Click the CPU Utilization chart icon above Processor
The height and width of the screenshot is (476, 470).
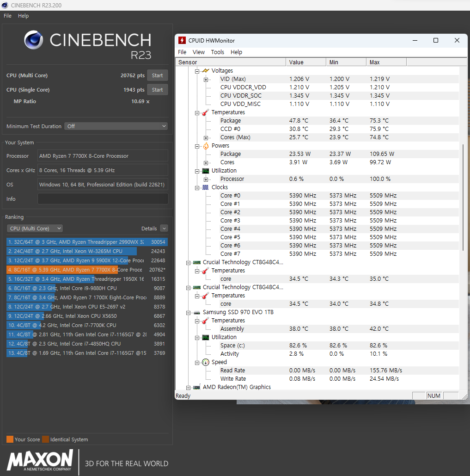[206, 171]
